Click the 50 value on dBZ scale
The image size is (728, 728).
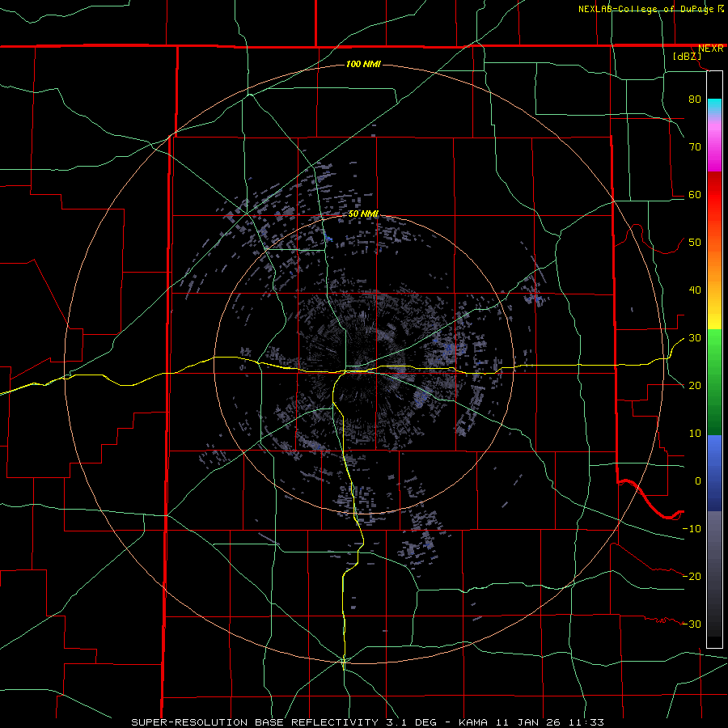pyautogui.click(x=695, y=243)
